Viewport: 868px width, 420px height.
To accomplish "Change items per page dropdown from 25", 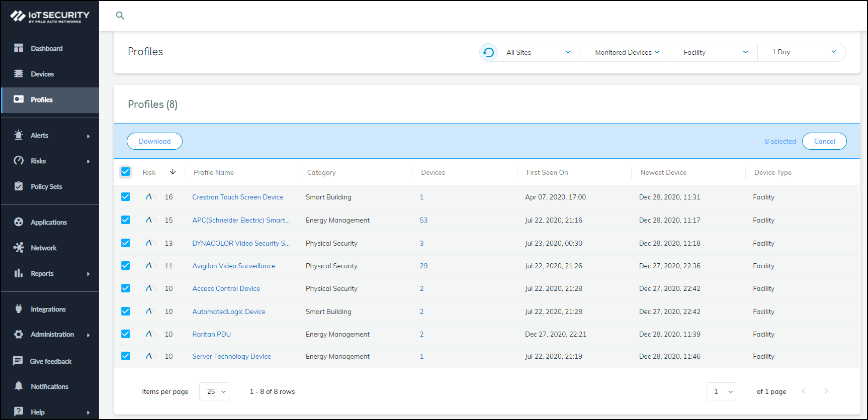I will [x=214, y=391].
